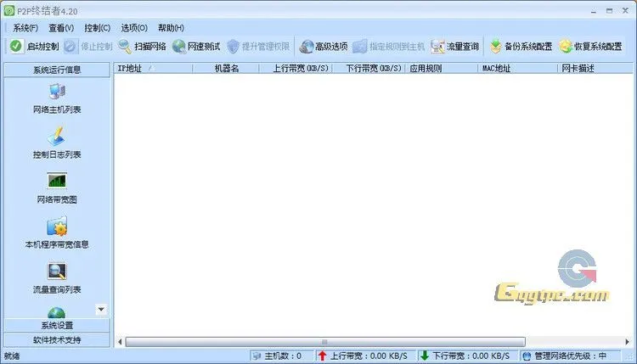This screenshot has height=364, width=637.
Task: Sort by the 应用规则 column header
Action: click(x=442, y=68)
